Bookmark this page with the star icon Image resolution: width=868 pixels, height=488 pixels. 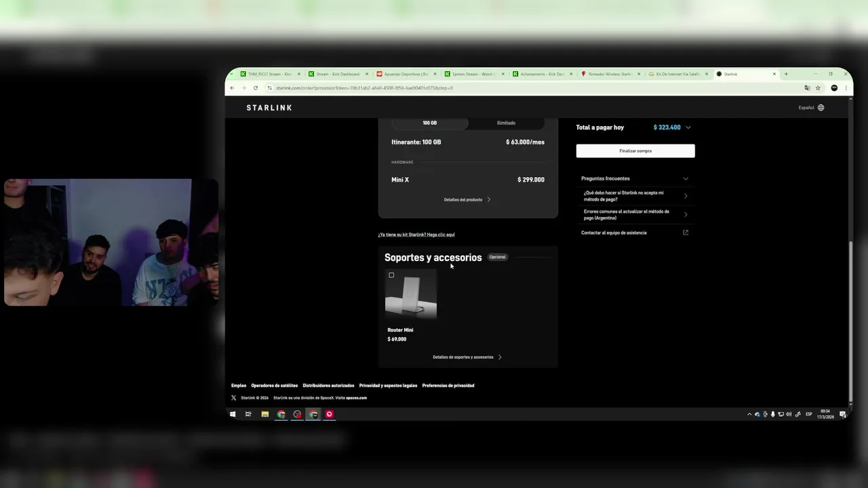click(818, 88)
